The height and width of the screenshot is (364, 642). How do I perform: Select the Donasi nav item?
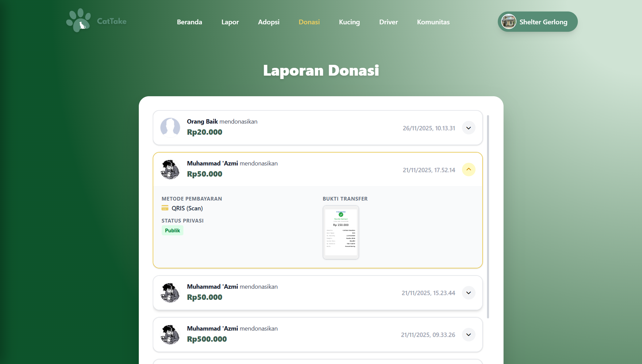(309, 22)
